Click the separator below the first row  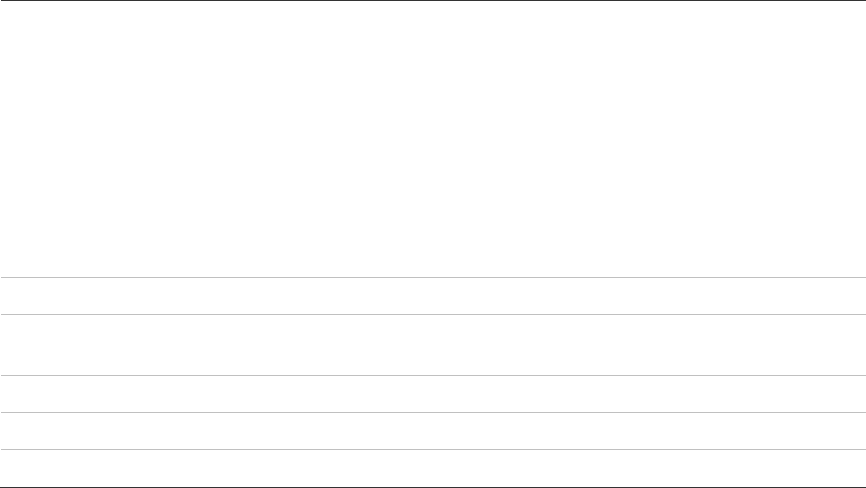[433, 314]
